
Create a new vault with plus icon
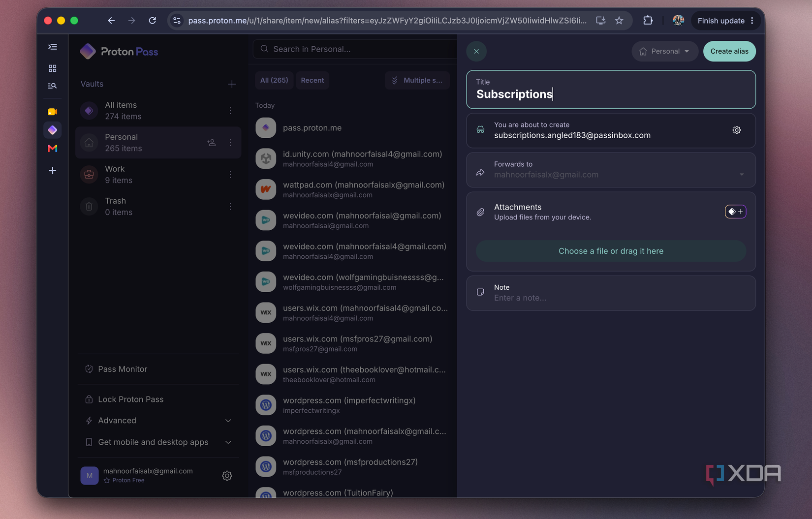(x=232, y=84)
